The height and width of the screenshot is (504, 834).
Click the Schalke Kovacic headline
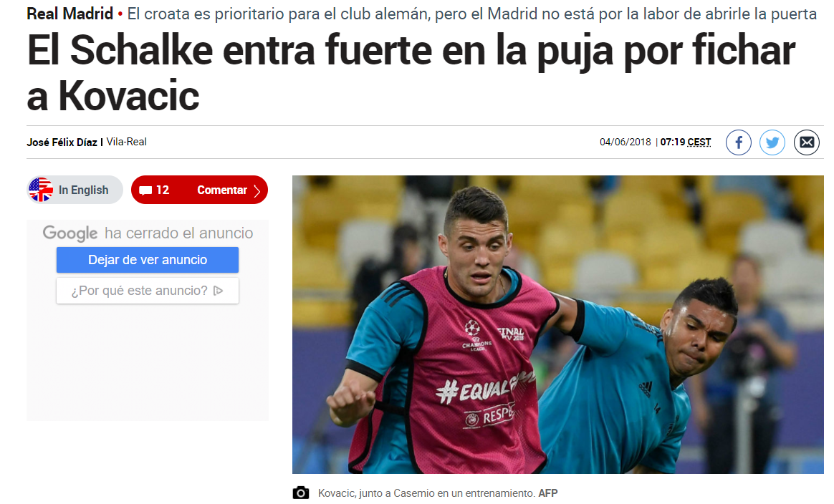point(411,73)
